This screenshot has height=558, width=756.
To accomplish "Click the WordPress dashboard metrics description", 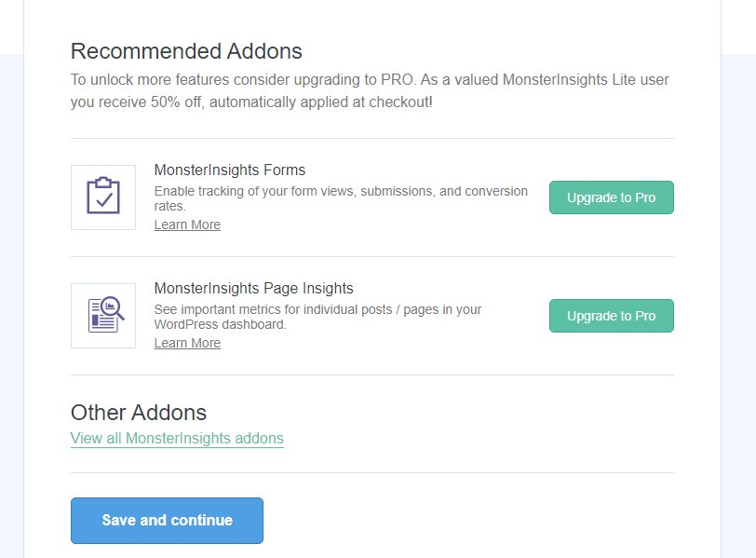I will click(317, 317).
